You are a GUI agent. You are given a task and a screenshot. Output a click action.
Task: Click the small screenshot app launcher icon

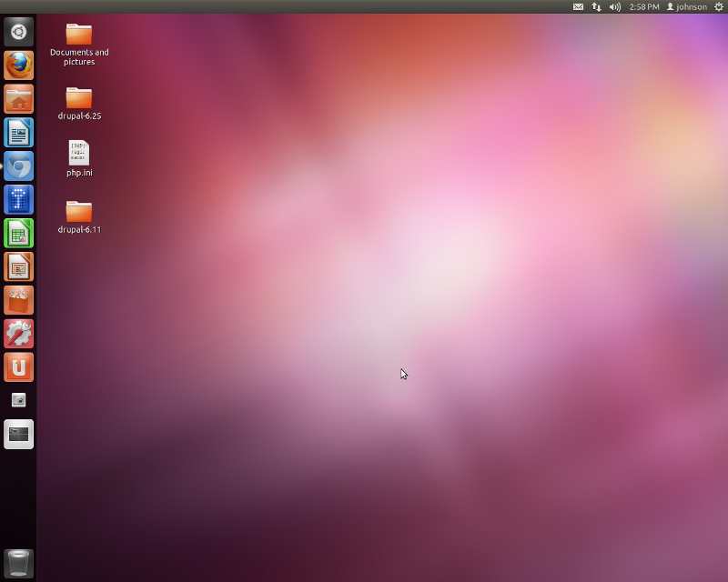(18, 400)
